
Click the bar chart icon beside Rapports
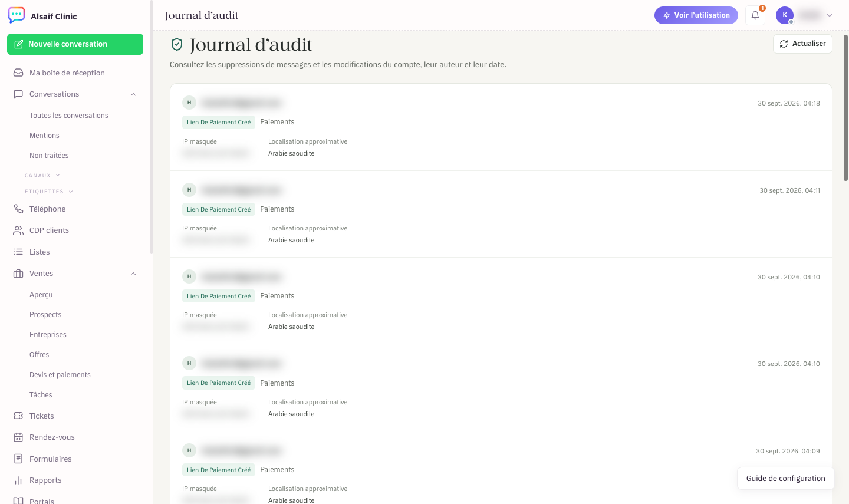(18, 480)
